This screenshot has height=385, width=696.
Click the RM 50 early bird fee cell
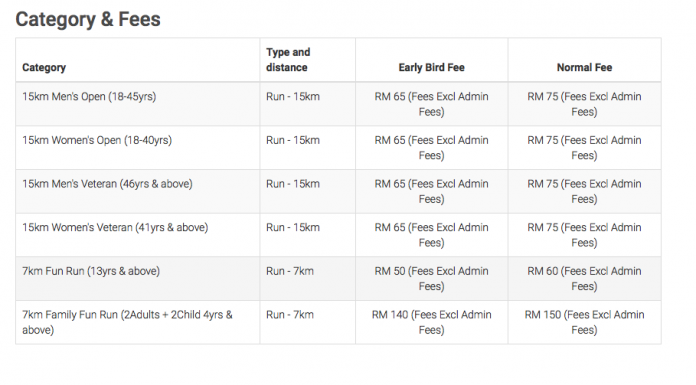coord(431,278)
